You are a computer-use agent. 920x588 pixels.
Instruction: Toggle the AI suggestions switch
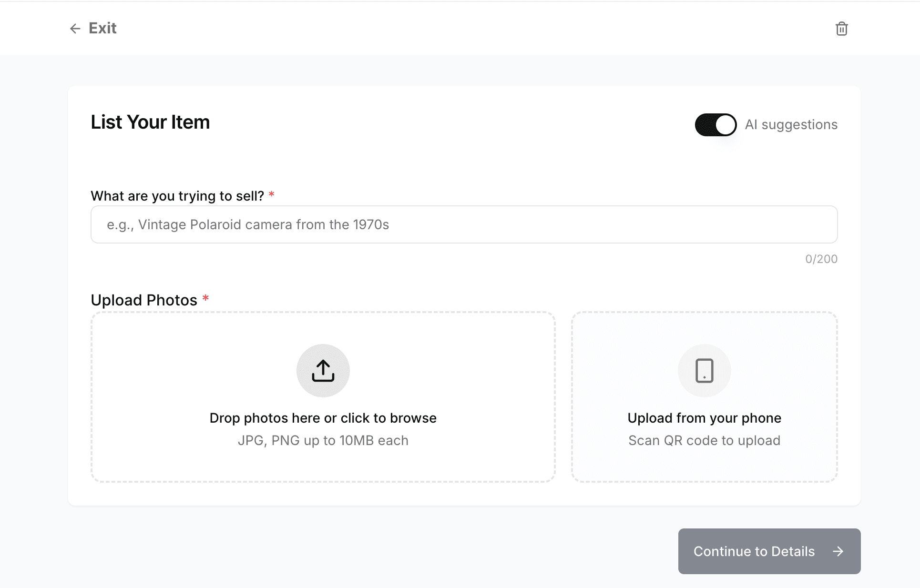pyautogui.click(x=716, y=125)
